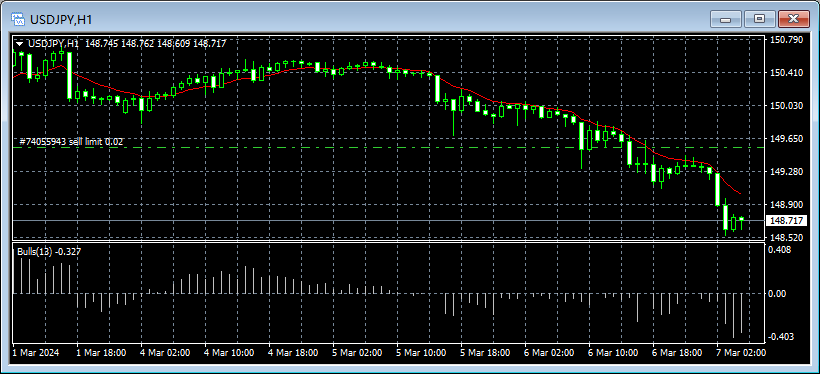Click the USDJPY,H1 chart window icon
Viewport: 820px width, 374px height.
pos(18,19)
